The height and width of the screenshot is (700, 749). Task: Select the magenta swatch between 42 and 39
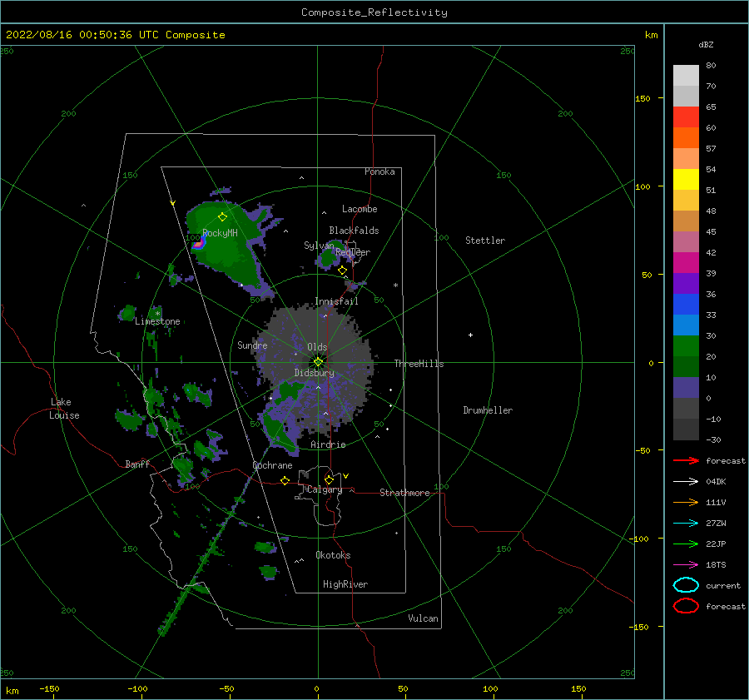tap(686, 262)
